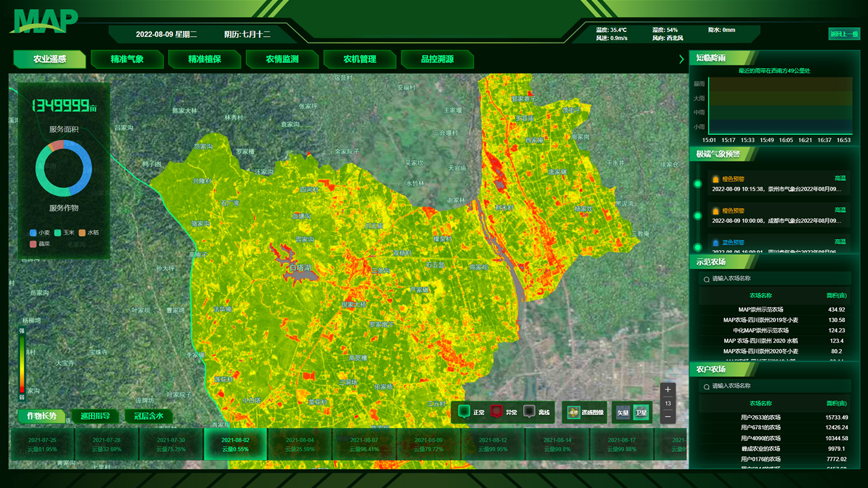Select MAP农场-四川崇州2020冬小麦 row
Image resolution: width=868 pixels, height=488 pixels.
click(x=775, y=351)
